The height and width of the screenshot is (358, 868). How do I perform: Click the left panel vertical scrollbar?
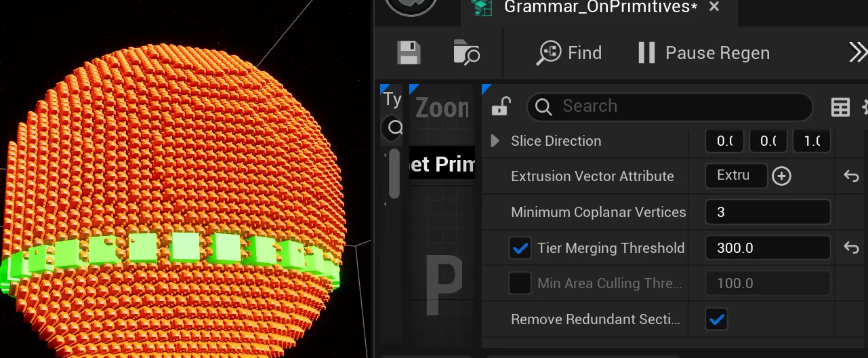pos(394,175)
